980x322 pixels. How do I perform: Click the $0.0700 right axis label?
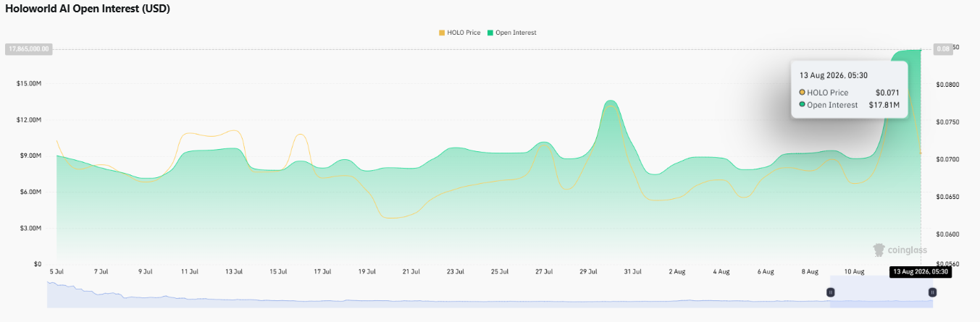[948, 159]
